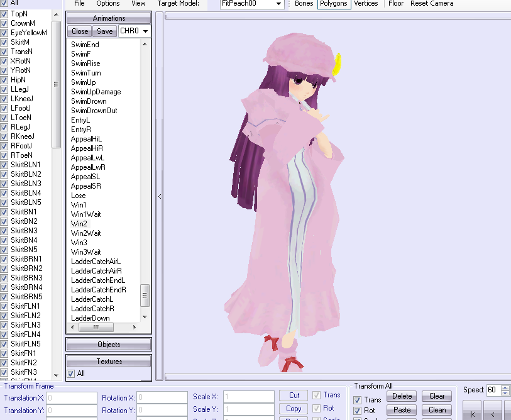Uncheck the HipN bone checkbox
The width and height of the screenshot is (511, 420).
point(4,80)
